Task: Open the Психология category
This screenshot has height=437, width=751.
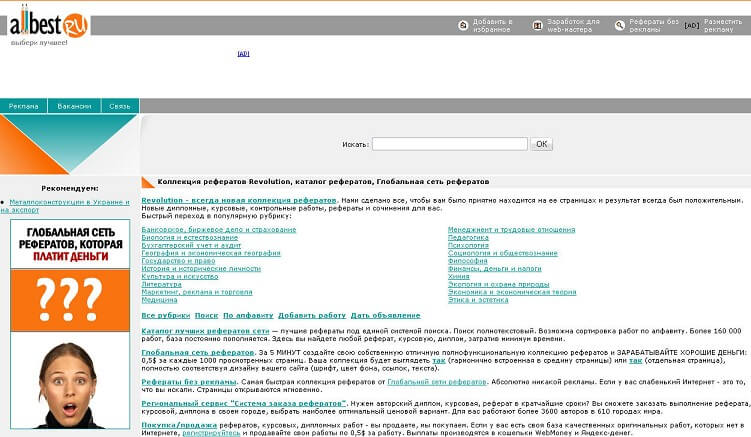Action: click(468, 245)
